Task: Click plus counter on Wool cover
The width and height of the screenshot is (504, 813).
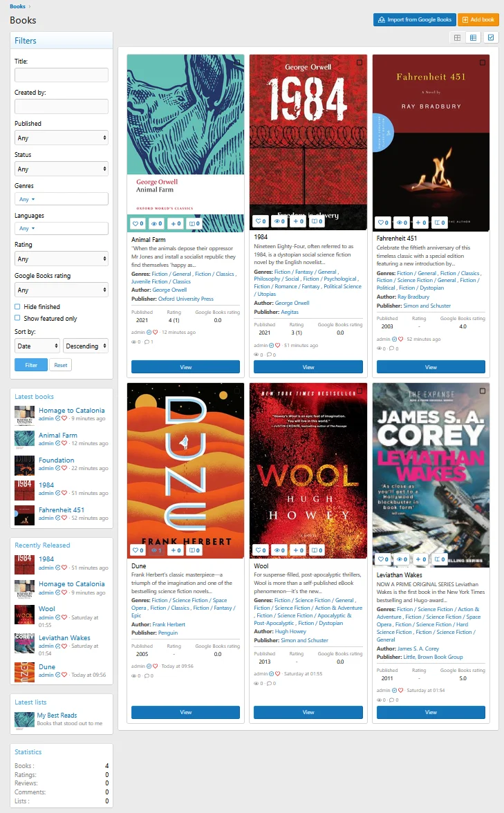Action: [x=298, y=550]
